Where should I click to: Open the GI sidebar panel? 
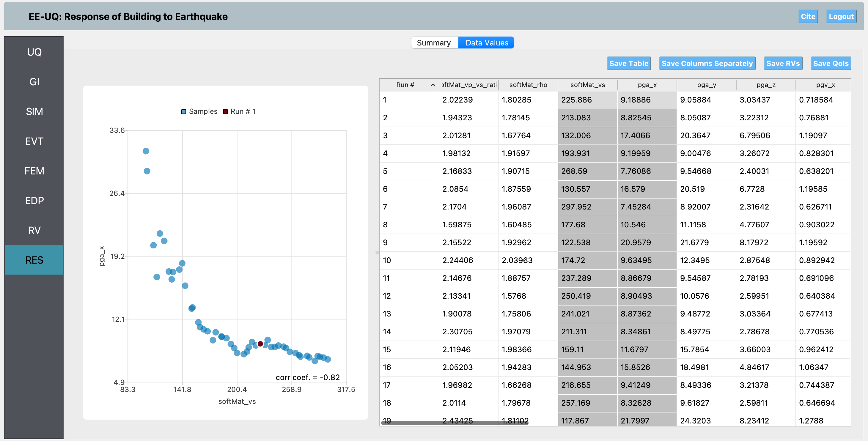pyautogui.click(x=34, y=81)
